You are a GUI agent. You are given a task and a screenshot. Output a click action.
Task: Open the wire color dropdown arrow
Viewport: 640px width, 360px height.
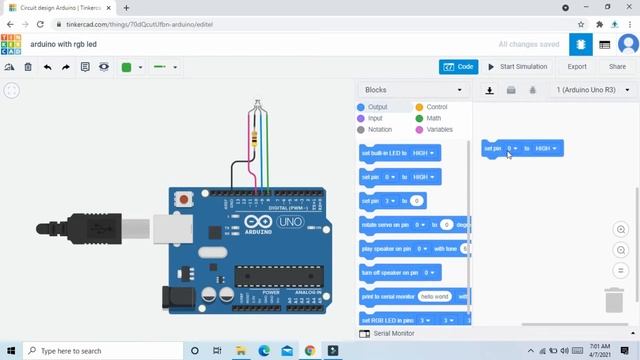[x=140, y=67]
